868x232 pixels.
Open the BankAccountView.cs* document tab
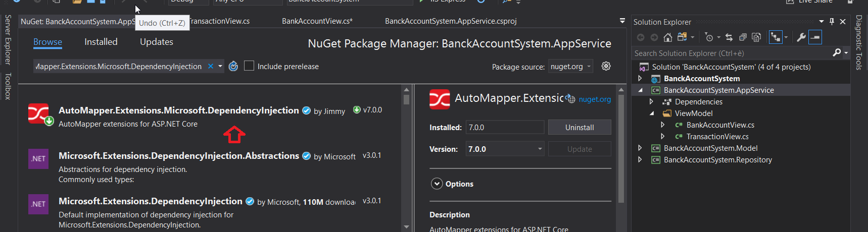click(317, 21)
